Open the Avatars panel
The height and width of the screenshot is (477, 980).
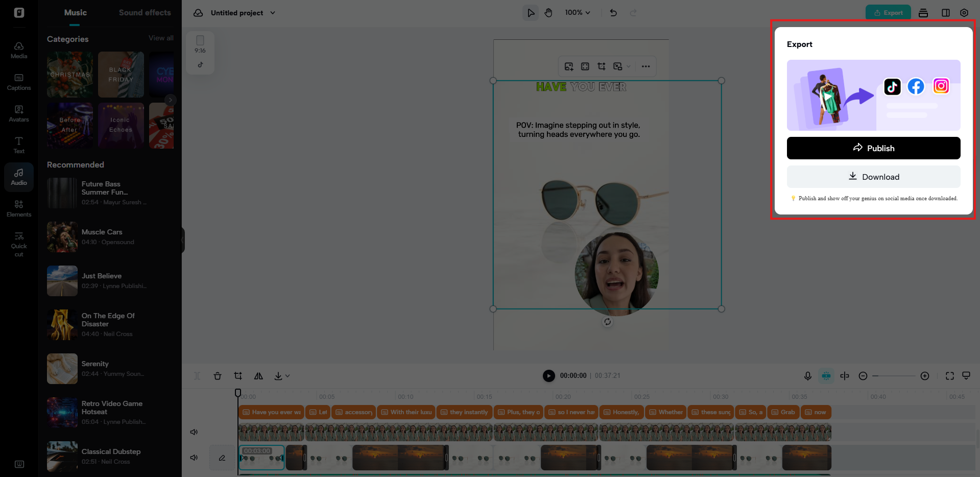coord(18,113)
